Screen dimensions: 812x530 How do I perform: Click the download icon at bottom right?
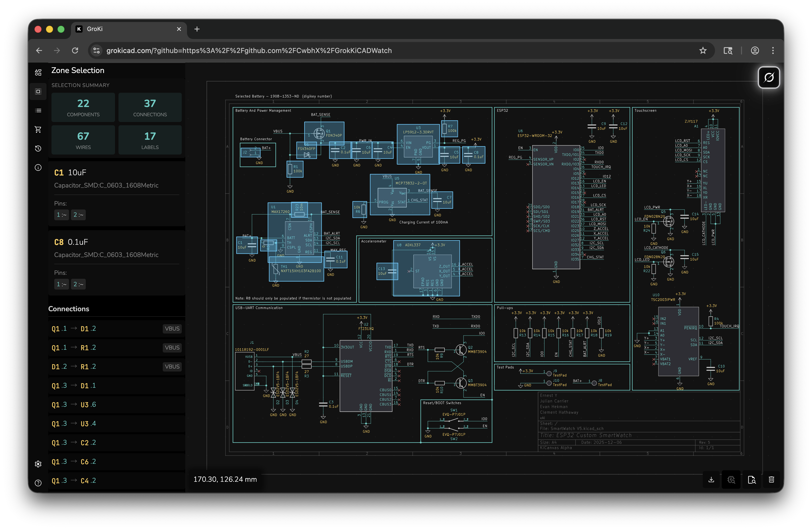(711, 479)
